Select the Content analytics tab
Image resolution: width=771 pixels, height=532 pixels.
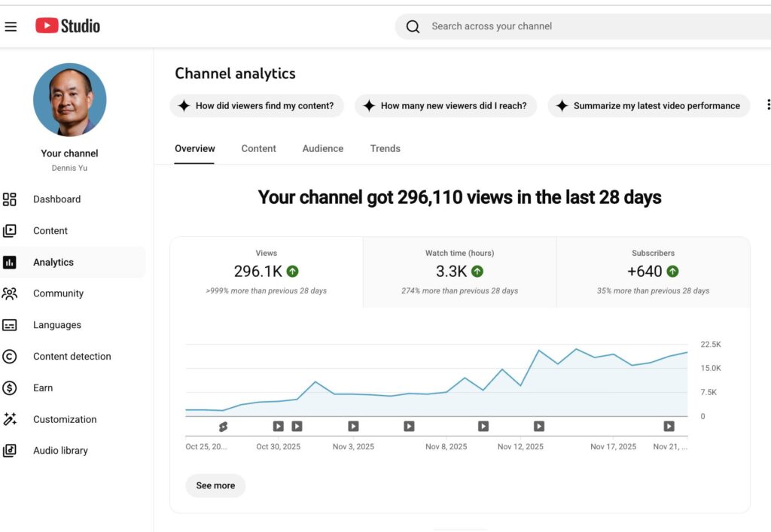coord(258,149)
